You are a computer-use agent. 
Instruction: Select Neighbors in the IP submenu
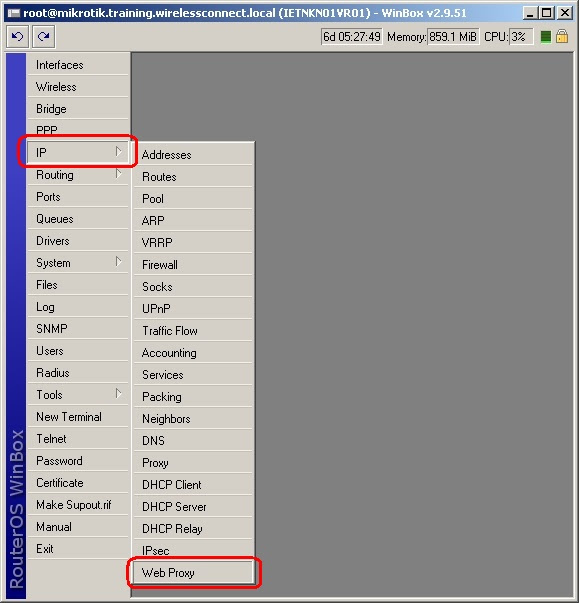tap(193, 418)
